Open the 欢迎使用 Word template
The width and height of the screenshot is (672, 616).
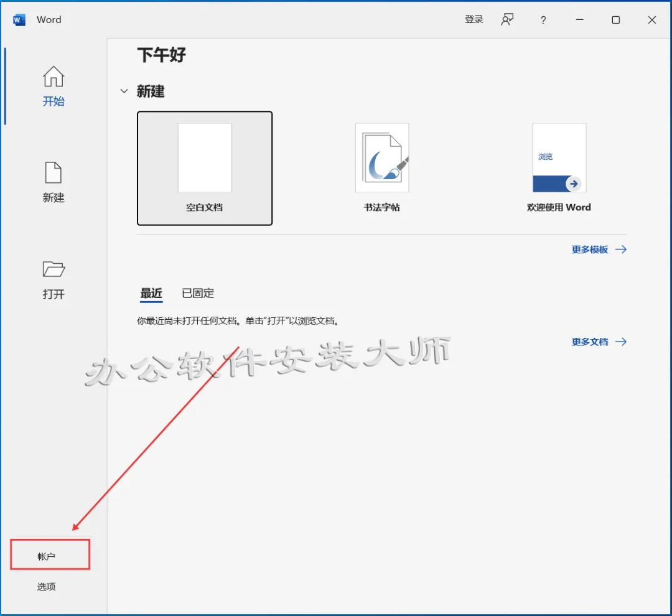(559, 168)
